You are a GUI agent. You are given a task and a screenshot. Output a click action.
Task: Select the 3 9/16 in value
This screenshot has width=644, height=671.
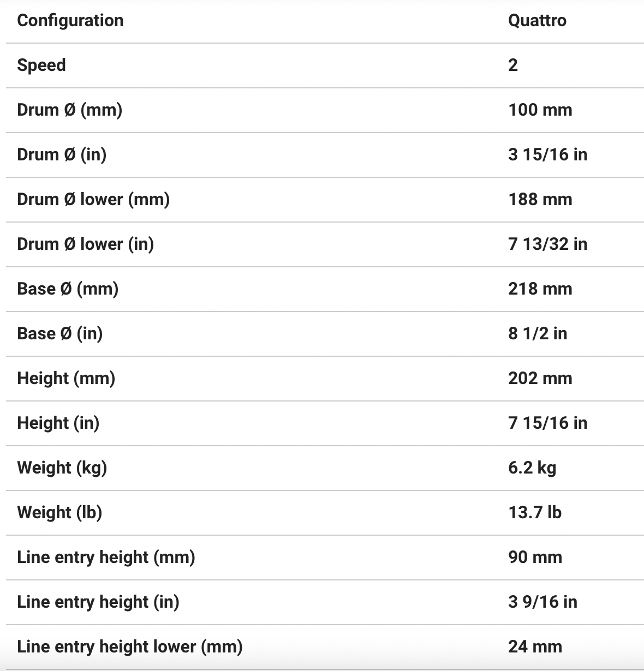tap(542, 602)
